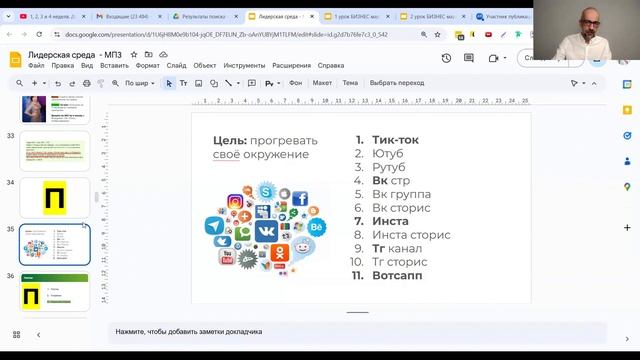Switch to 1 урок БИЗНЕС browser tab

point(356,16)
